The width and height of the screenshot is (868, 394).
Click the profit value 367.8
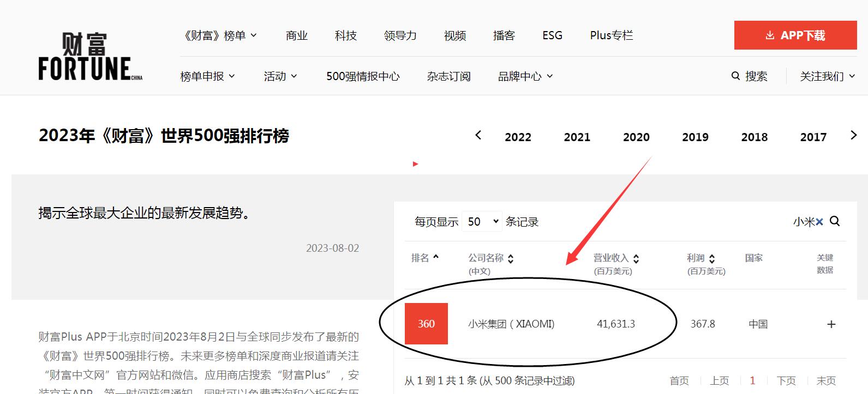coord(703,324)
